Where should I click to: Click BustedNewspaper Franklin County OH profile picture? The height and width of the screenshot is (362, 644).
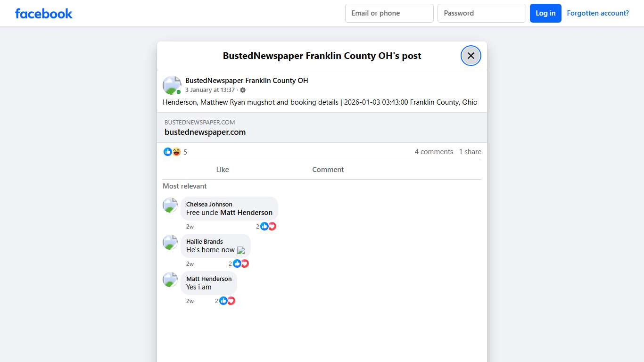(x=172, y=85)
